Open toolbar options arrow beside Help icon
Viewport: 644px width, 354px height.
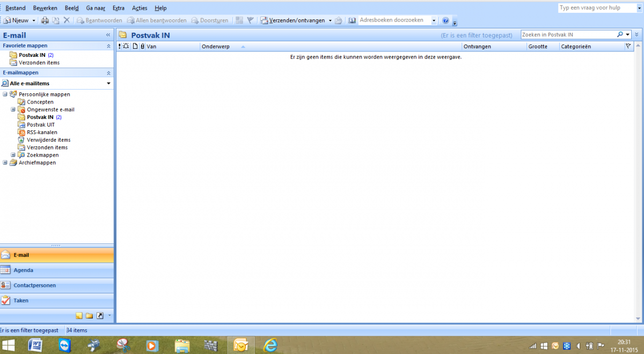click(455, 22)
